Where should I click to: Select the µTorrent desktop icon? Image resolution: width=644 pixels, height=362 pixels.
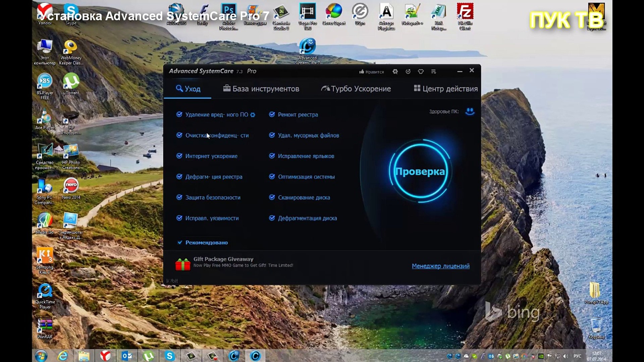[71, 84]
